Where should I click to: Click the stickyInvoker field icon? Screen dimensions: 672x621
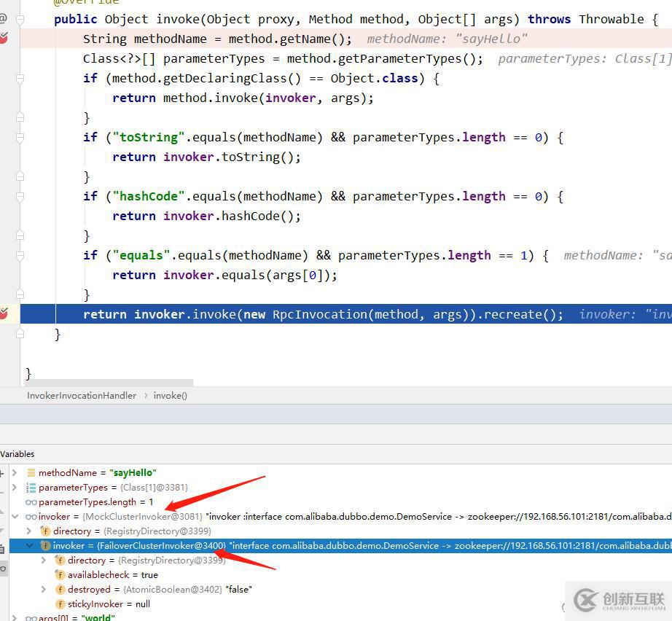pos(60,604)
